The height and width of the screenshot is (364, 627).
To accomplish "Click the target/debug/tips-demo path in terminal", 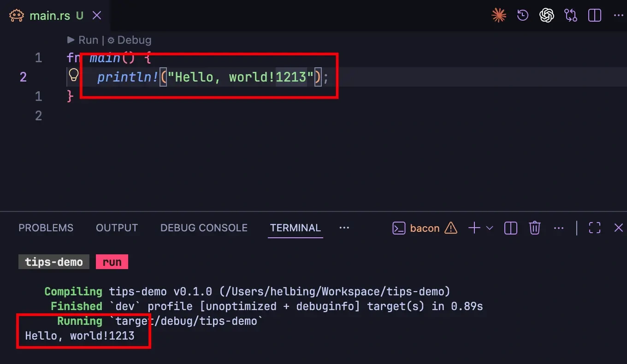I will coord(185,321).
